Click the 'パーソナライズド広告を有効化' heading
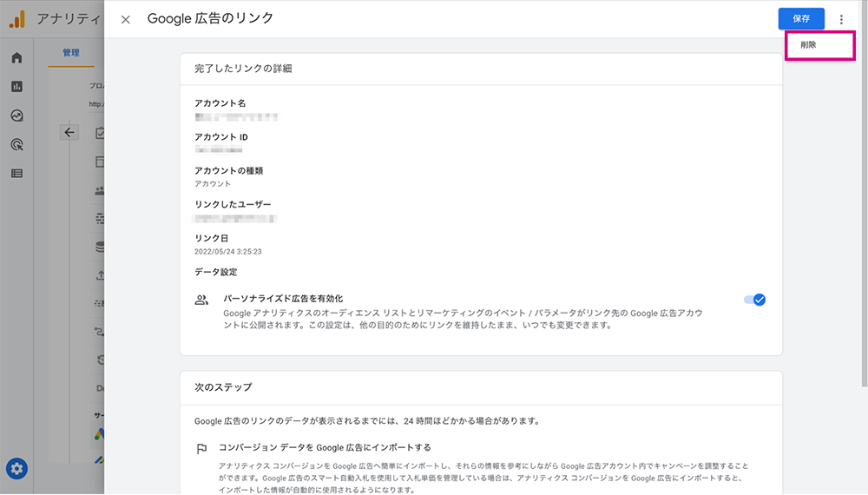 pyautogui.click(x=283, y=299)
